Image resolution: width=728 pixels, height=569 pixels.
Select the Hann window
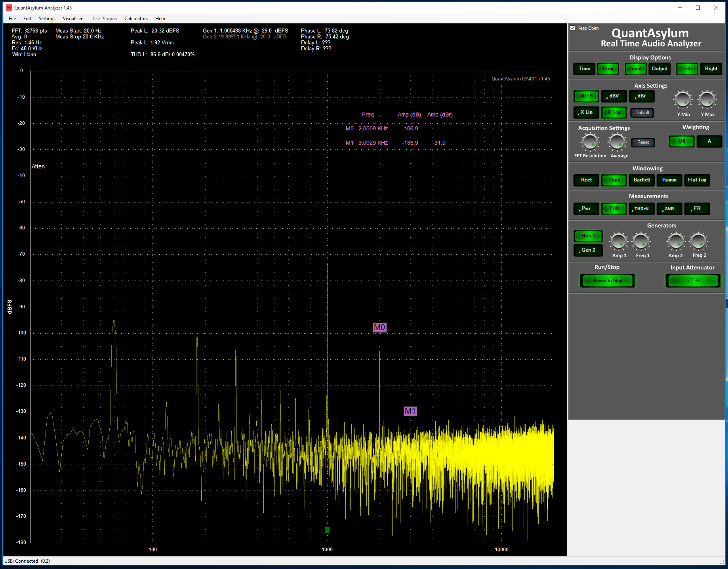614,180
